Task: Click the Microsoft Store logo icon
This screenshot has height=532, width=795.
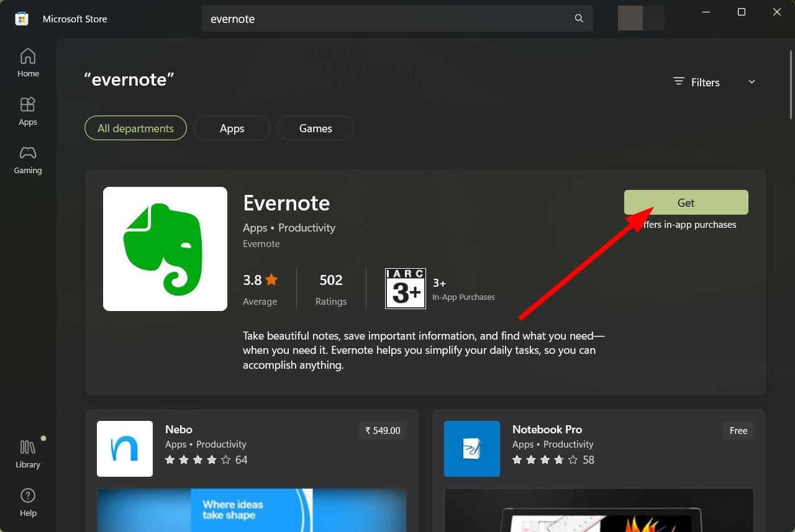Action: [x=22, y=19]
